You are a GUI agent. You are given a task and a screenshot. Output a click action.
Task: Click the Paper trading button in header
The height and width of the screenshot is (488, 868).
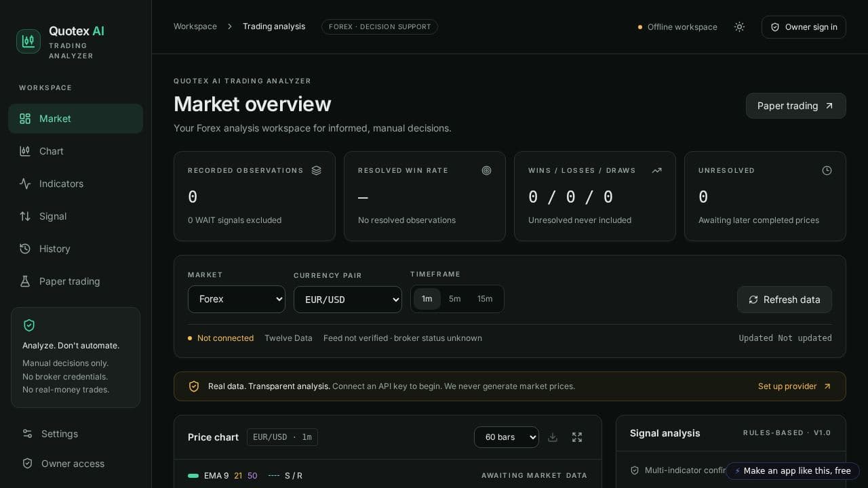[x=796, y=106]
